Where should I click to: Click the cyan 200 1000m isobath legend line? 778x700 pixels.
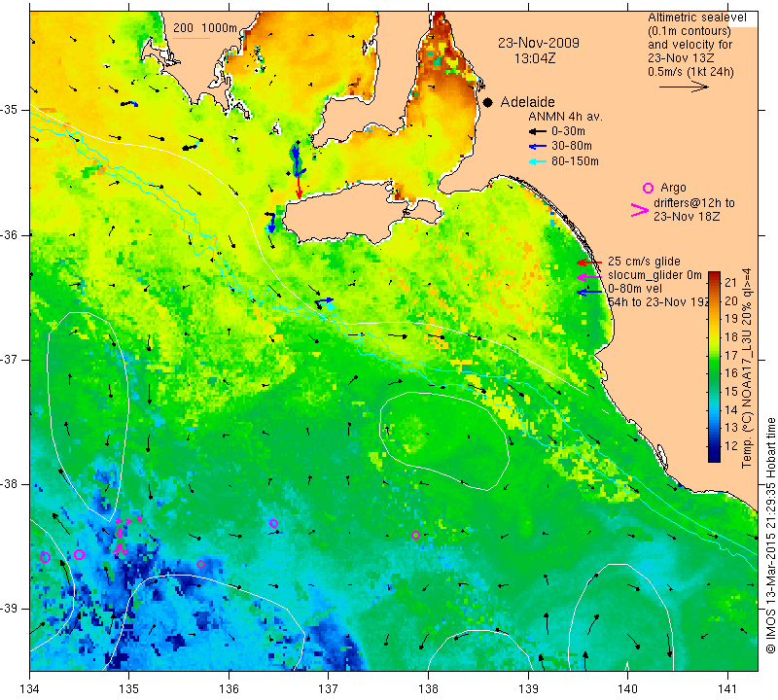(x=191, y=38)
